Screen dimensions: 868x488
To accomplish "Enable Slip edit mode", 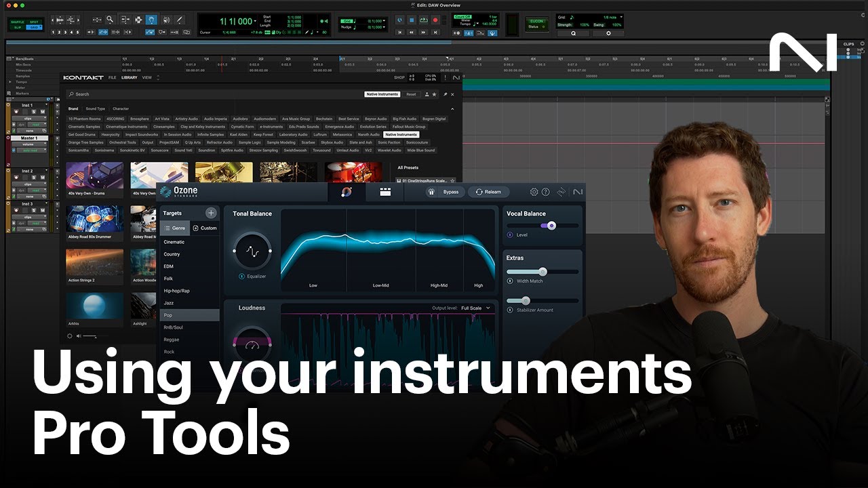I will [x=17, y=27].
